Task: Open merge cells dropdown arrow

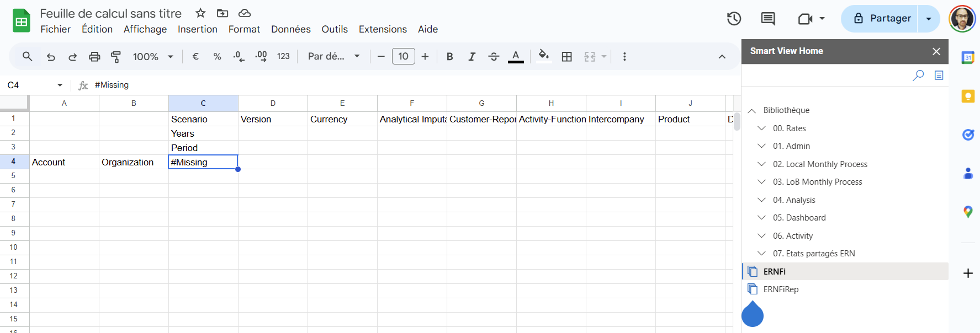Action: tap(604, 56)
